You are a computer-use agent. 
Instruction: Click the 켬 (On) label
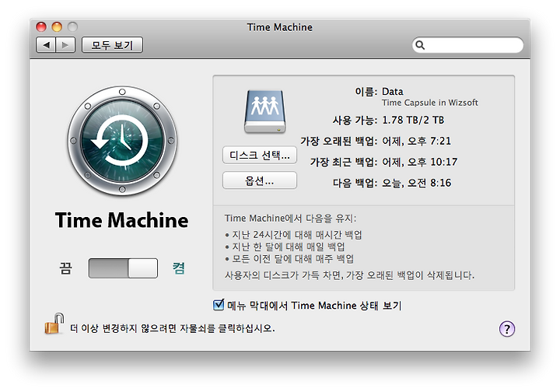tap(179, 268)
